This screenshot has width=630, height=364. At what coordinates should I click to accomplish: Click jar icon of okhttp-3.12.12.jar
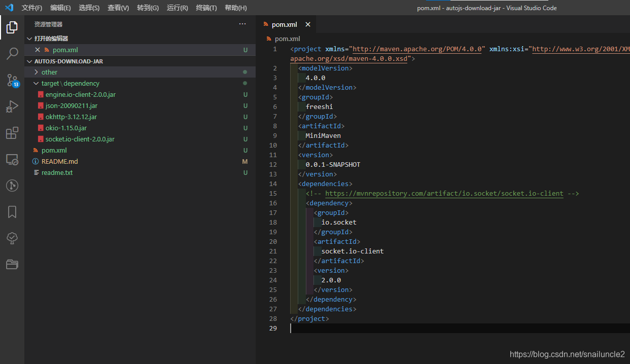click(x=41, y=117)
